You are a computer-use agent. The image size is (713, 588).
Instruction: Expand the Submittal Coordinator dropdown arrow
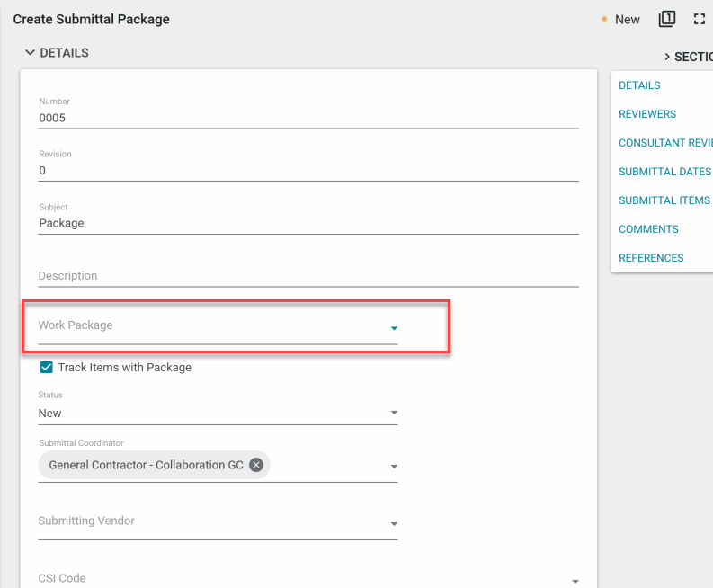tap(394, 467)
